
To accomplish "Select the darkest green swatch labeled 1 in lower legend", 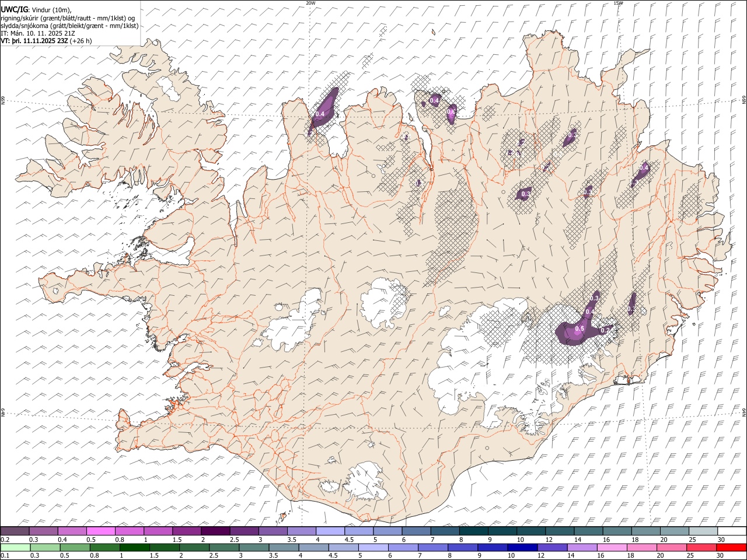I will 134,547.
